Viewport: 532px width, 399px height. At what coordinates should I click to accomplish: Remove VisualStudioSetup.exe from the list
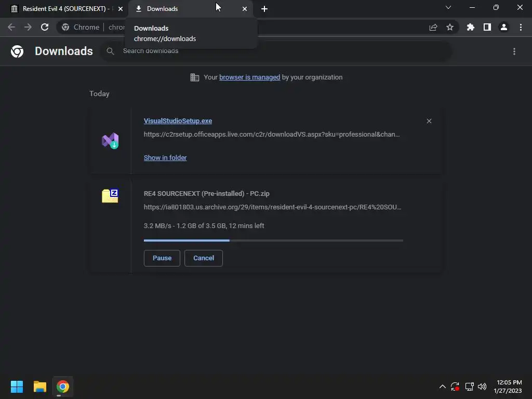(429, 121)
